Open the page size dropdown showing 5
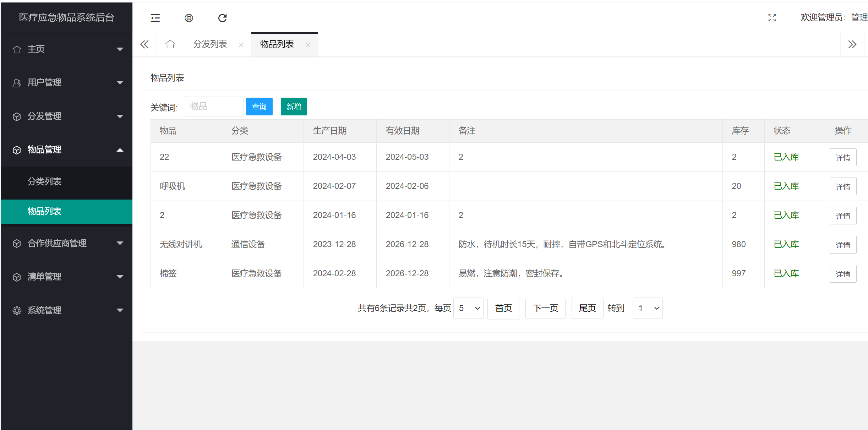This screenshot has width=868, height=430. [x=468, y=308]
